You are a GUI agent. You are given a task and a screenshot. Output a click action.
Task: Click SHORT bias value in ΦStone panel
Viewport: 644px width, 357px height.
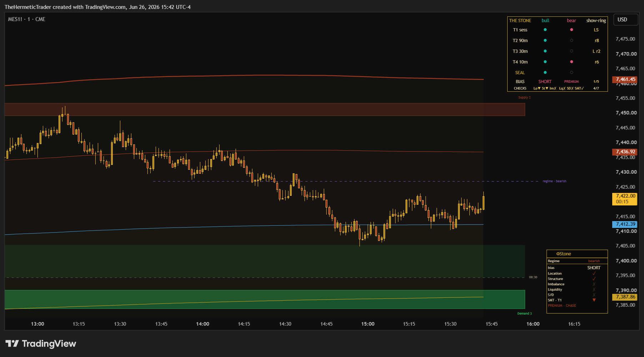[x=594, y=268]
